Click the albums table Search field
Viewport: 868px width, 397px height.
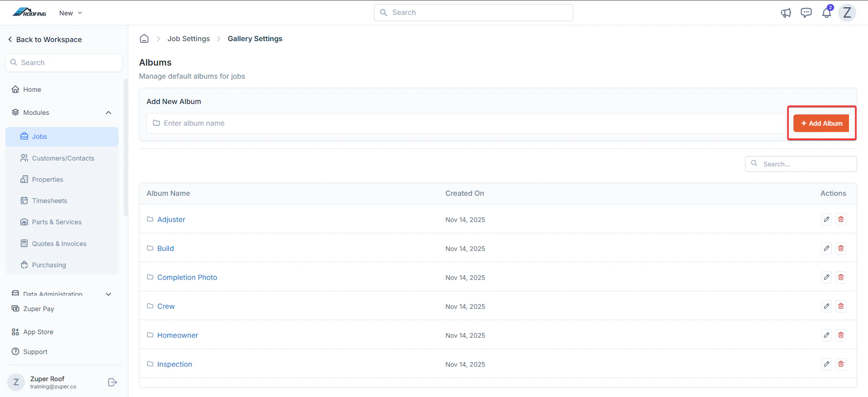pos(801,164)
